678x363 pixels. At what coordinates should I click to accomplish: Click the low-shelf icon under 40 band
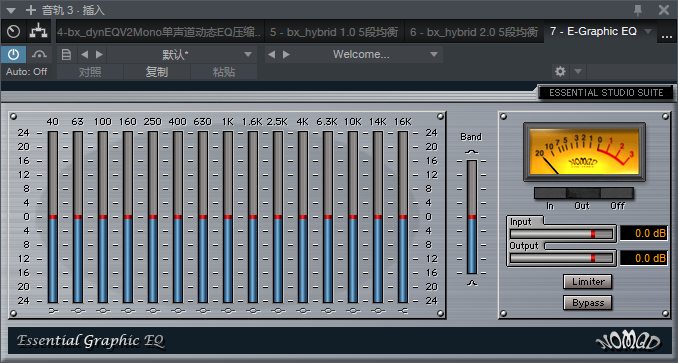(x=53, y=311)
